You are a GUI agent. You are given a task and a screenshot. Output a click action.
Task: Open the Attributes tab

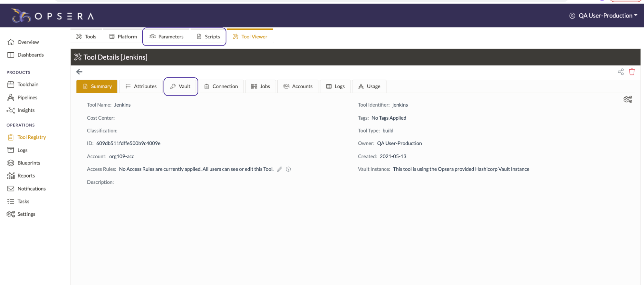pyautogui.click(x=141, y=86)
